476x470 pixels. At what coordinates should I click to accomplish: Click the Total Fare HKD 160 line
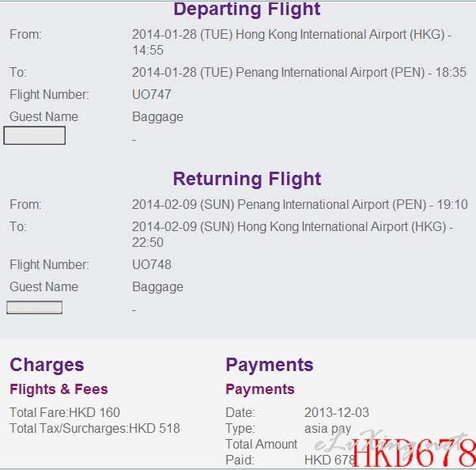[x=65, y=412]
